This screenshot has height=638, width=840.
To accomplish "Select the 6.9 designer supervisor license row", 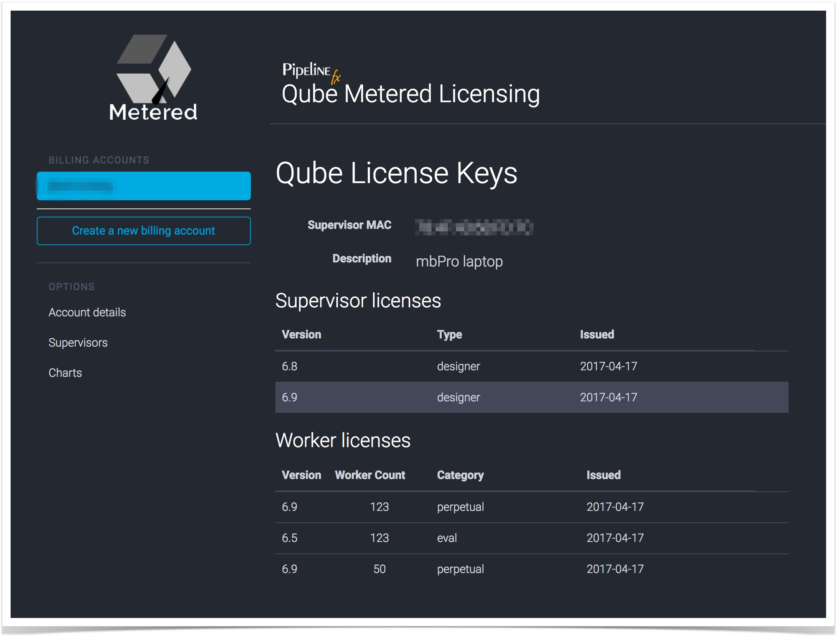I will point(531,397).
